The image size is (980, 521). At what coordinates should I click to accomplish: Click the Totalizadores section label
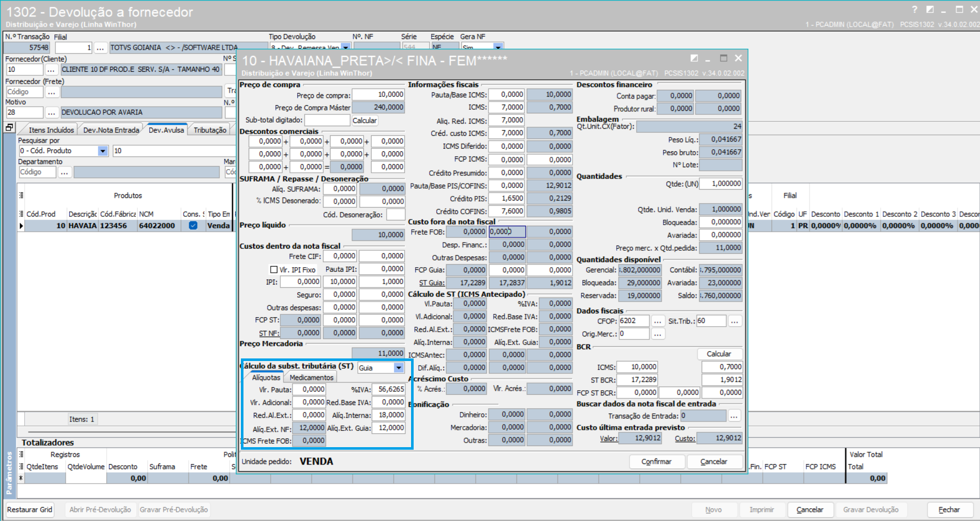click(x=48, y=443)
